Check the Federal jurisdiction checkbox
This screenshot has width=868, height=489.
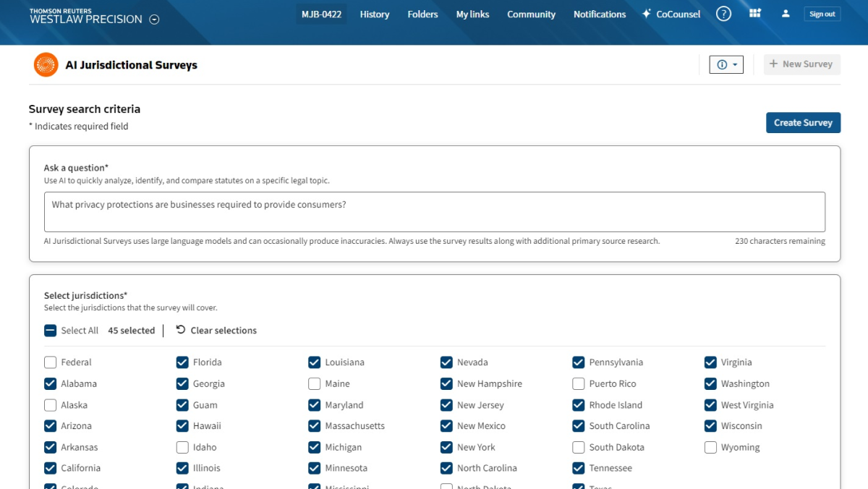click(50, 362)
